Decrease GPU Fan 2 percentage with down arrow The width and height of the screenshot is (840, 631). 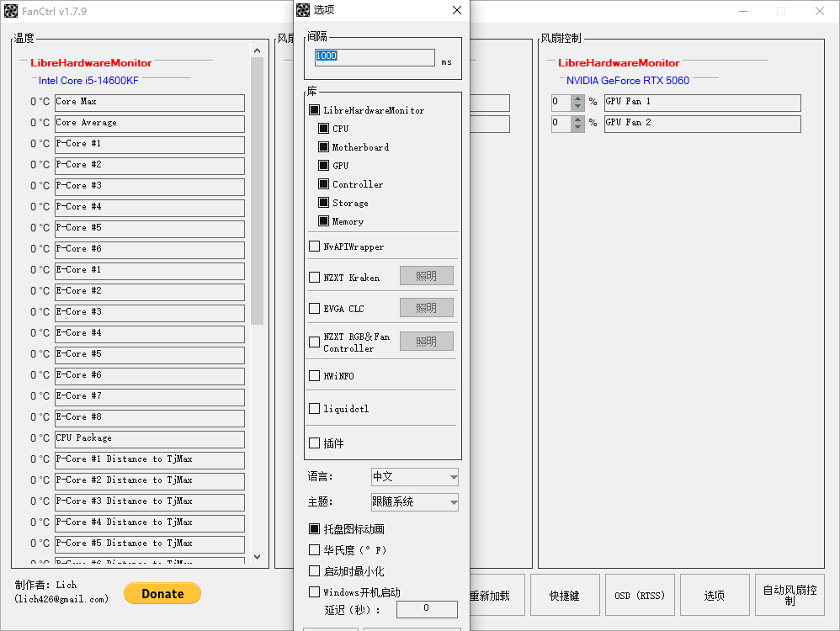[x=577, y=128]
